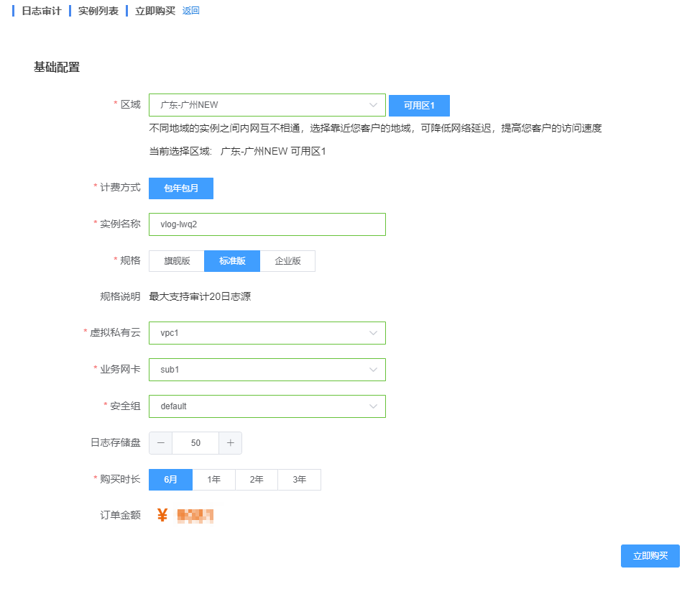Select the 旗舰版 specification option
This screenshot has width=700, height=597.
point(177,261)
